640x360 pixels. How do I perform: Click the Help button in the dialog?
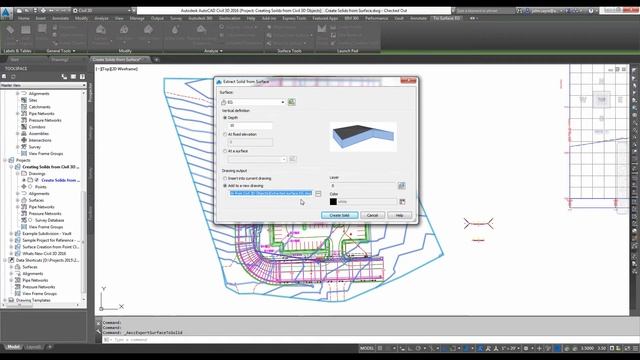(399, 215)
